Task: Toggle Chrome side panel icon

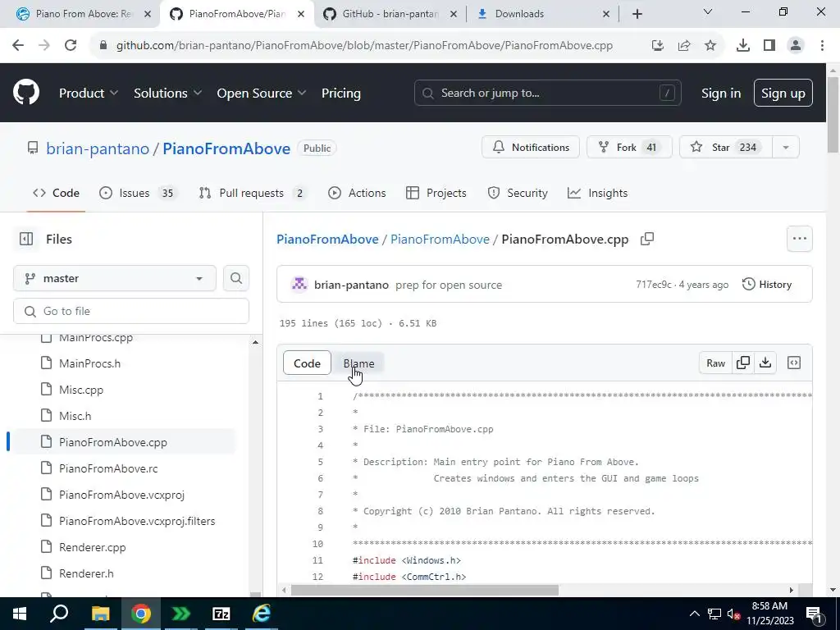Action: (x=769, y=46)
